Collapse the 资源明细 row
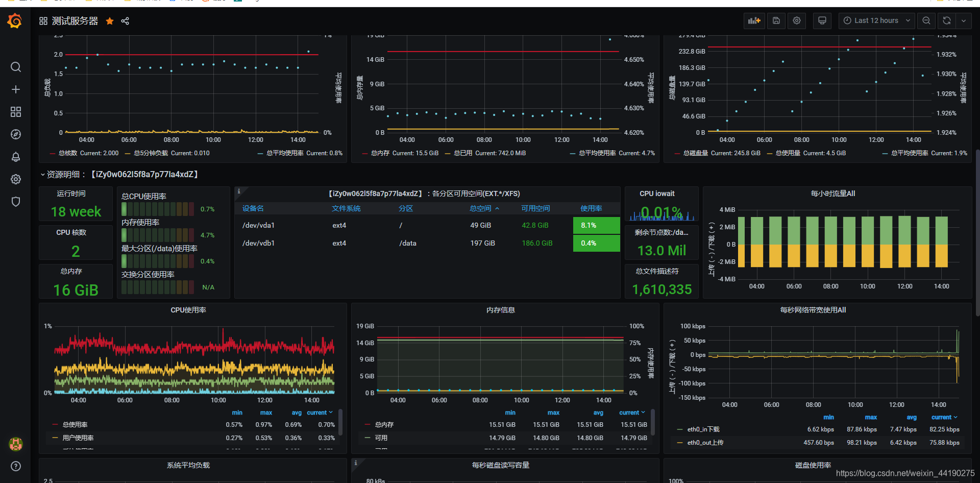The width and height of the screenshot is (980, 483). coord(119,174)
